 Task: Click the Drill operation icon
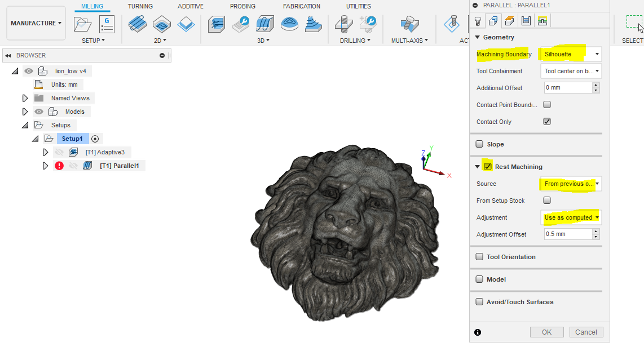[x=343, y=24]
